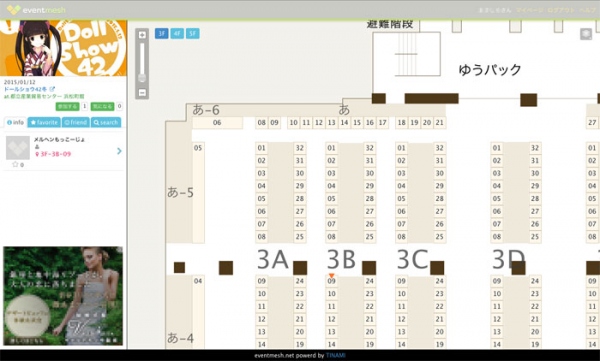Open the wedding advertisement banner

[63, 296]
